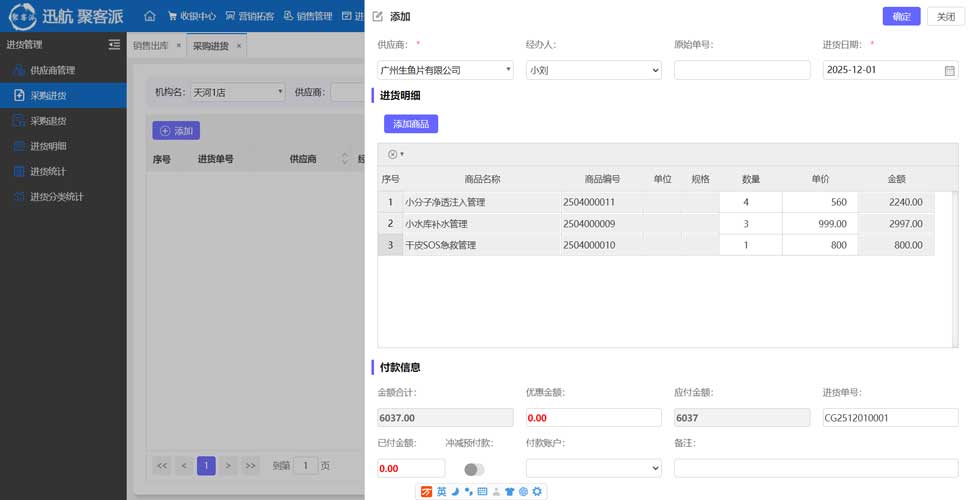Open the calendar picker for 进货日期

pos(949,71)
